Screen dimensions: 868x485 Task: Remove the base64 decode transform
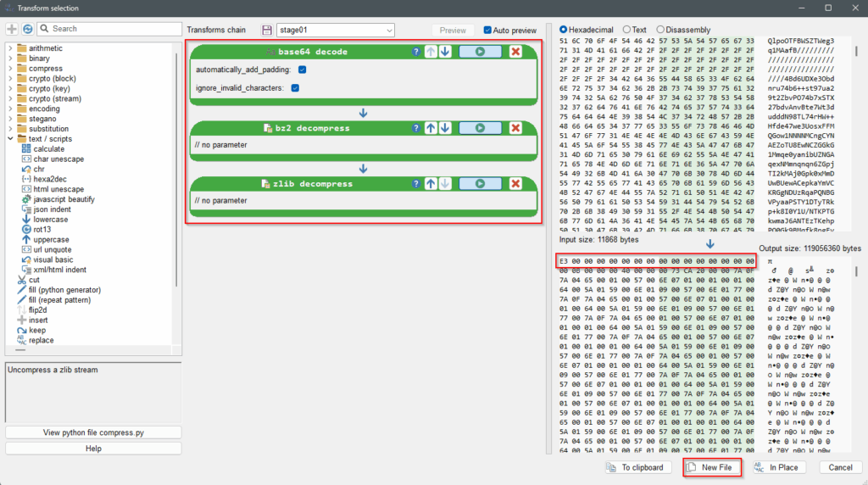pyautogui.click(x=515, y=52)
